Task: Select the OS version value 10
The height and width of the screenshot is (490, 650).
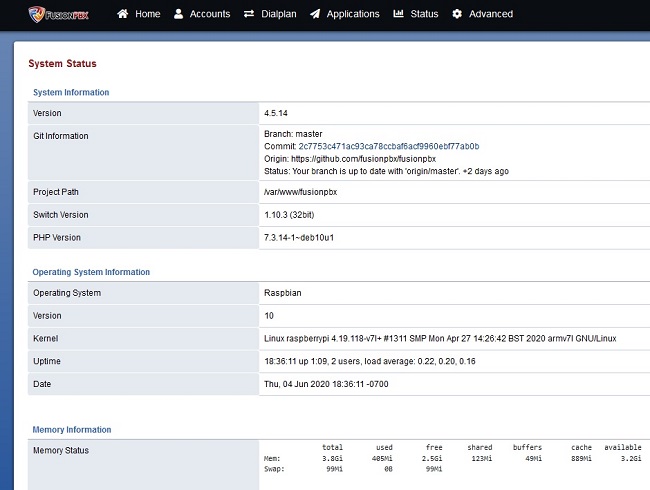Action: tap(269, 315)
